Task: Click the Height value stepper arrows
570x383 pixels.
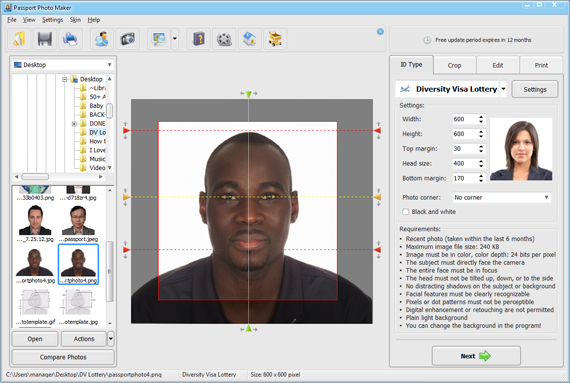Action: click(481, 134)
